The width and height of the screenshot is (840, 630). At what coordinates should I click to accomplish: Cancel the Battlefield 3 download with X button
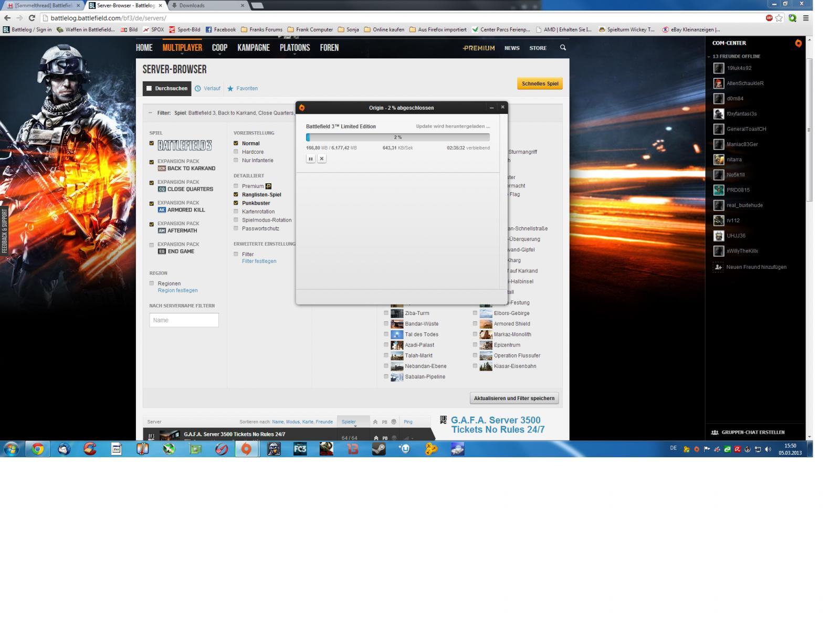tap(322, 159)
